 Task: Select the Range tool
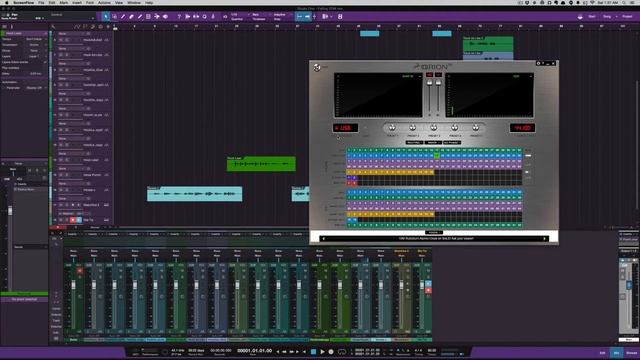click(x=114, y=17)
